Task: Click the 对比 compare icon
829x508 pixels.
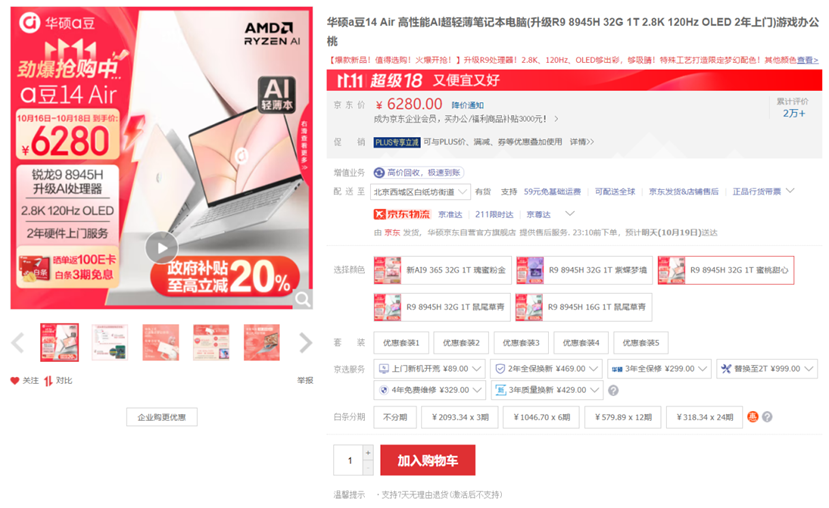Action: coord(48,381)
